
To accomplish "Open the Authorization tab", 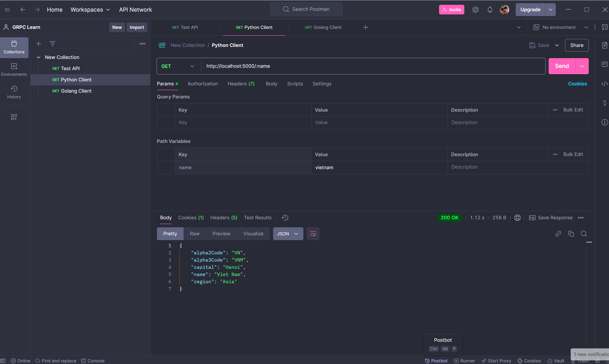I will pyautogui.click(x=203, y=84).
